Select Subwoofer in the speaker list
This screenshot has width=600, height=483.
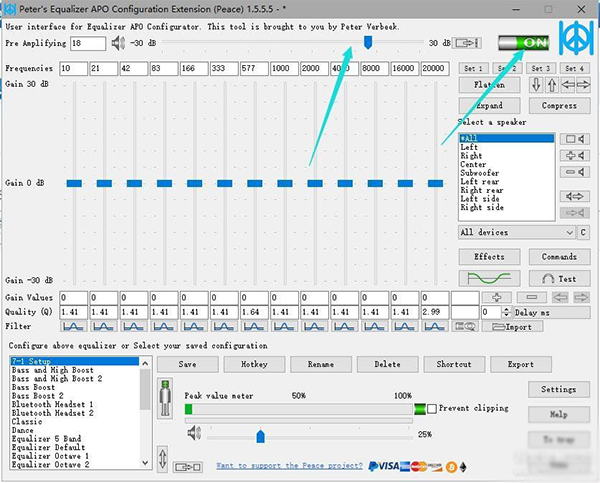(482, 173)
